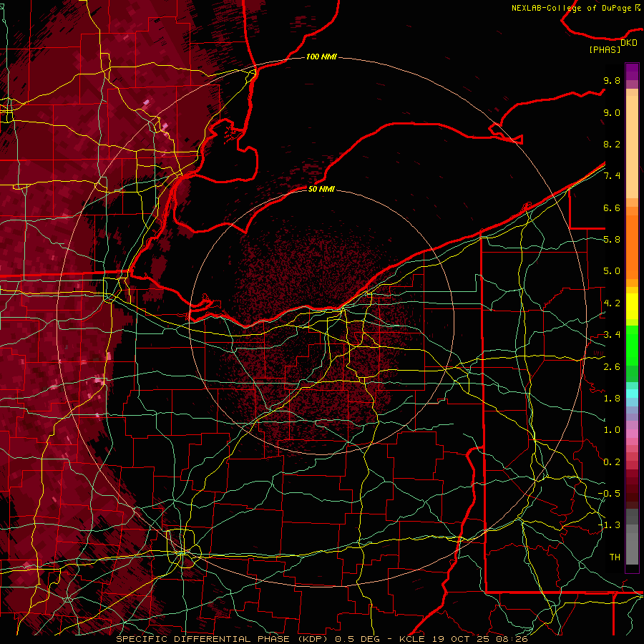Image resolution: width=644 pixels, height=644 pixels.
Task: Pick the bright green segment of color bar
Action: 632,346
